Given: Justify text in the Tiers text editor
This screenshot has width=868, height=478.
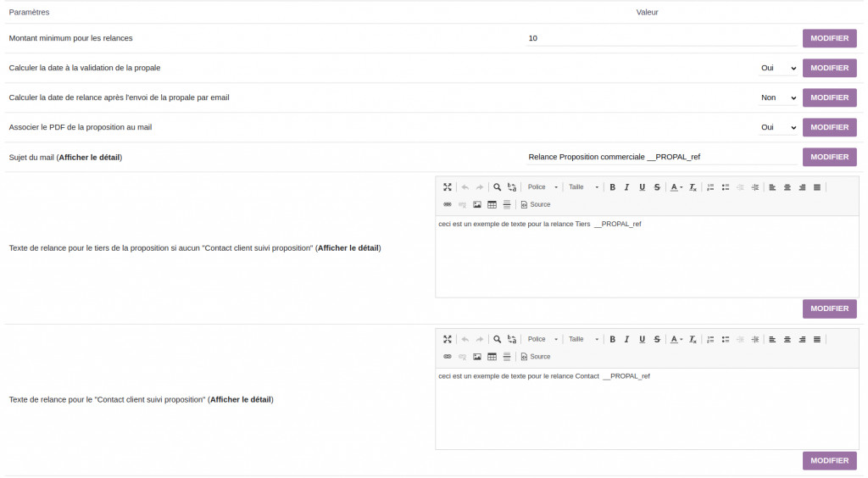Looking at the screenshot, I should tap(817, 187).
